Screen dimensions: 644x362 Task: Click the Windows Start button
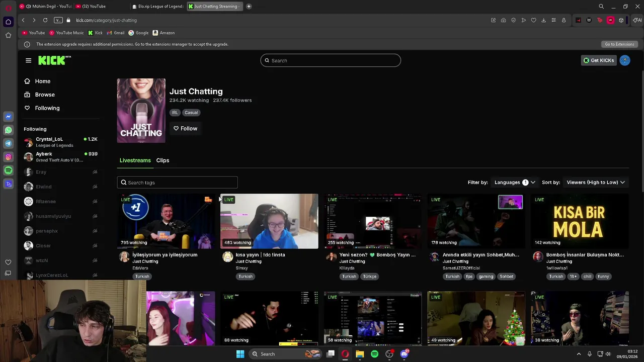[240, 354]
